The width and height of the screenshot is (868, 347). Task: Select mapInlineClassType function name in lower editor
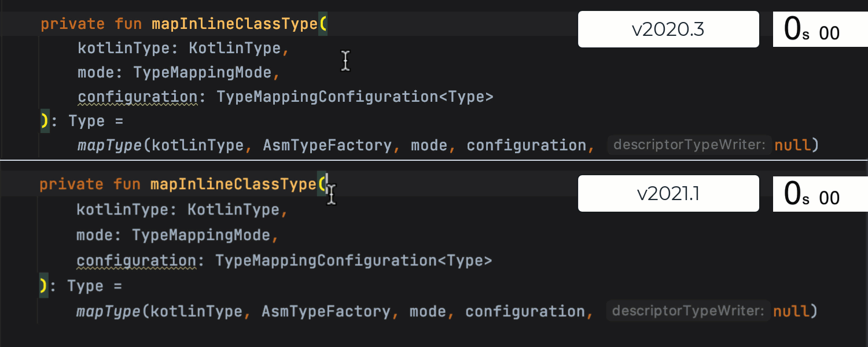click(x=233, y=184)
